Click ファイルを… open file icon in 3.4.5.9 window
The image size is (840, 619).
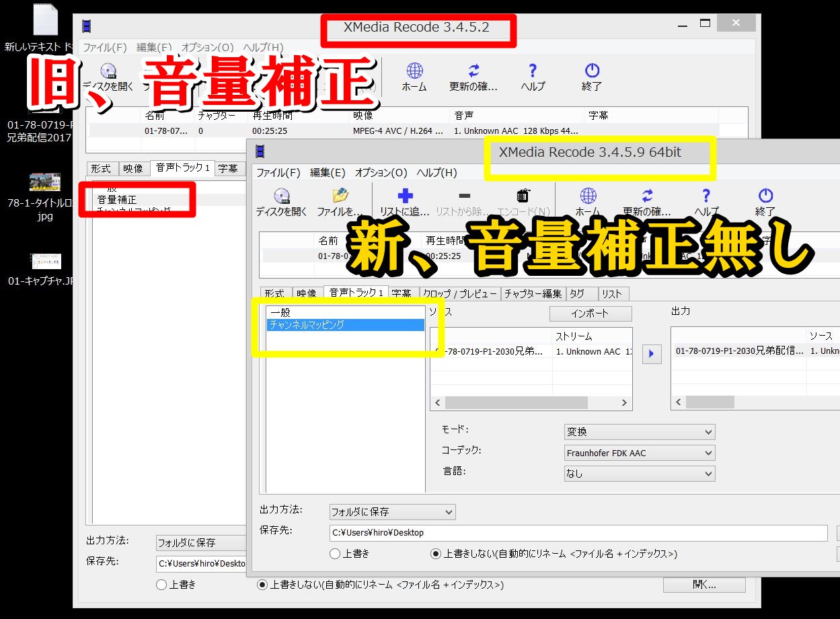[341, 196]
